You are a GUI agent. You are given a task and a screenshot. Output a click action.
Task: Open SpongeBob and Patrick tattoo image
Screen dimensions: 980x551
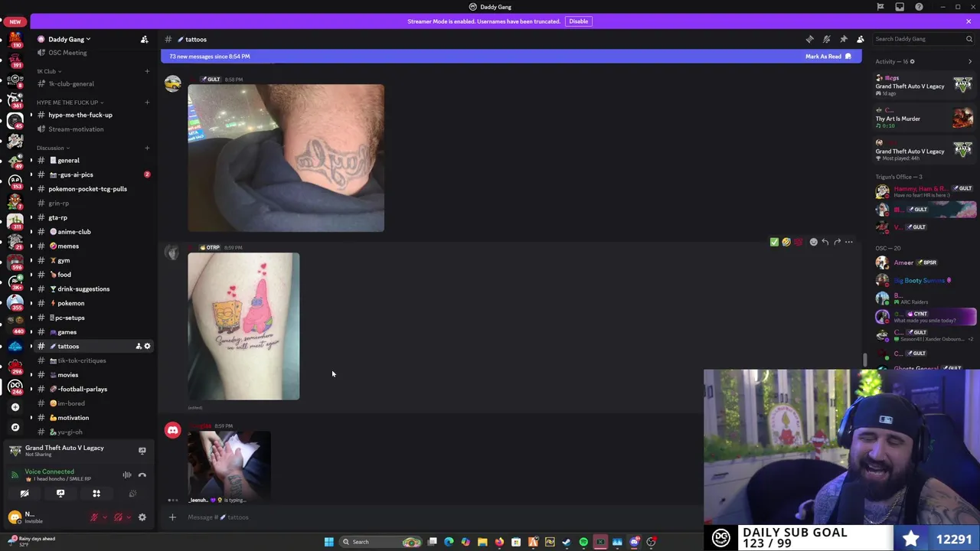point(243,326)
